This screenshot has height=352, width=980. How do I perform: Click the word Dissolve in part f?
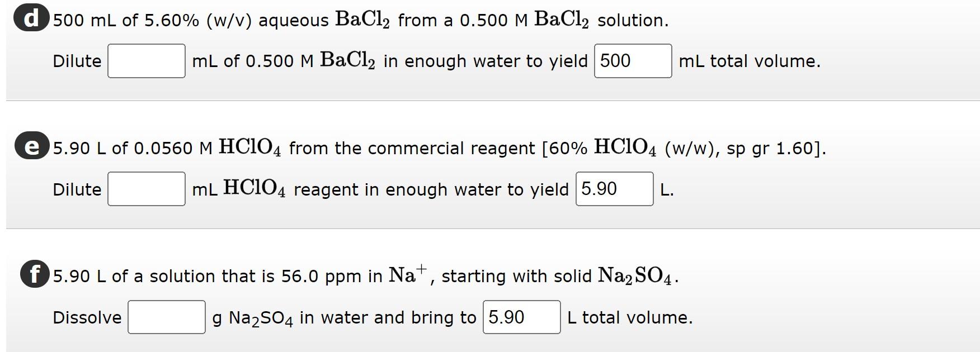tap(87, 318)
